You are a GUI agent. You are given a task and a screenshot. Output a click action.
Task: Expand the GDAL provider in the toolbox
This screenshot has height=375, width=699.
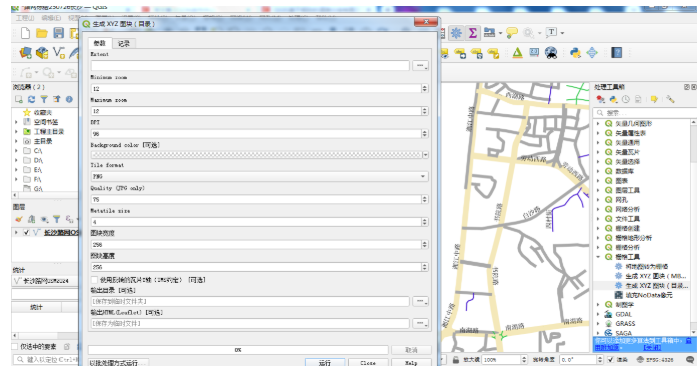598,314
